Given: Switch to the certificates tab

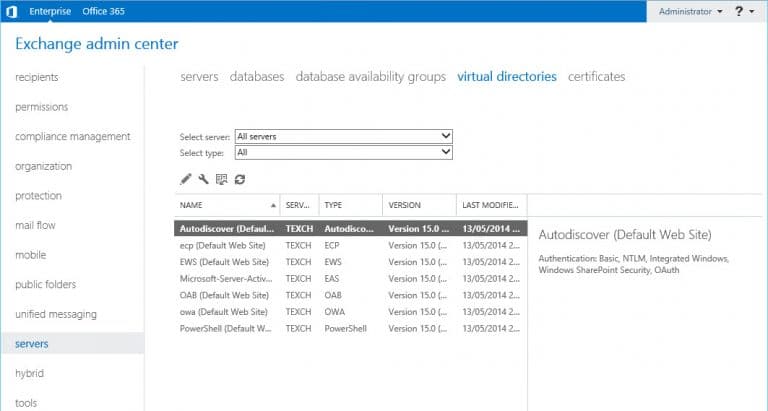Looking at the screenshot, I should tap(596, 76).
